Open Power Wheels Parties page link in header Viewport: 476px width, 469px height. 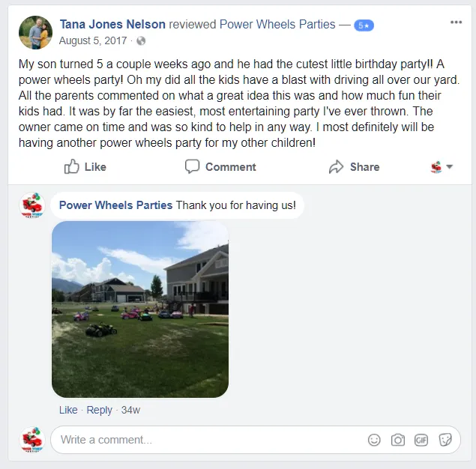[x=277, y=24]
